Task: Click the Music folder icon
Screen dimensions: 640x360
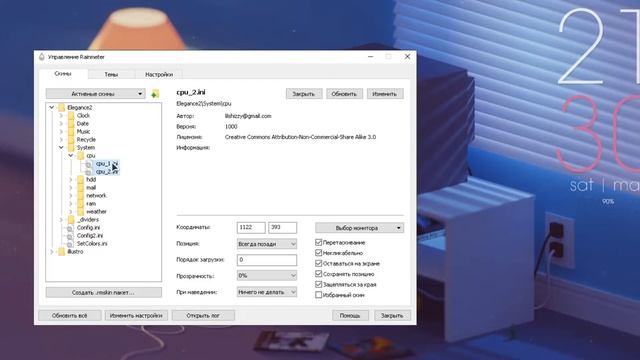Action: click(x=71, y=131)
